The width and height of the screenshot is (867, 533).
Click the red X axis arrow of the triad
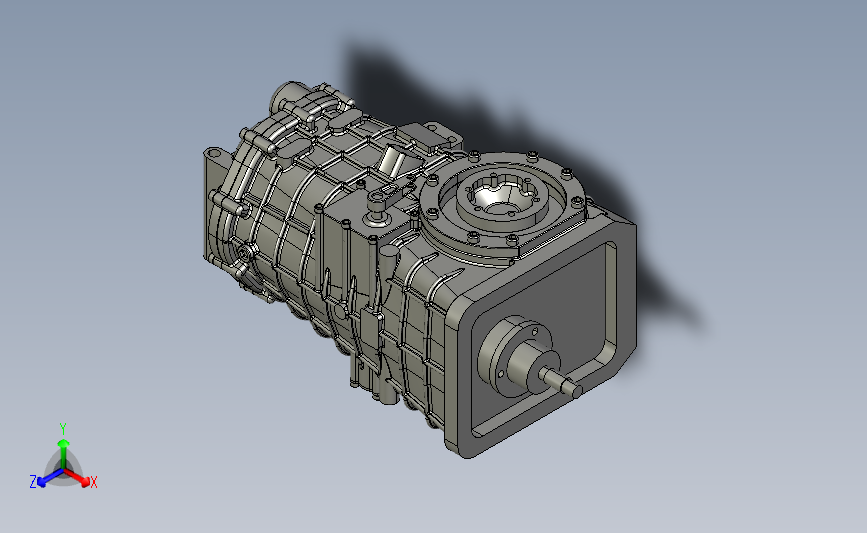tap(76, 478)
